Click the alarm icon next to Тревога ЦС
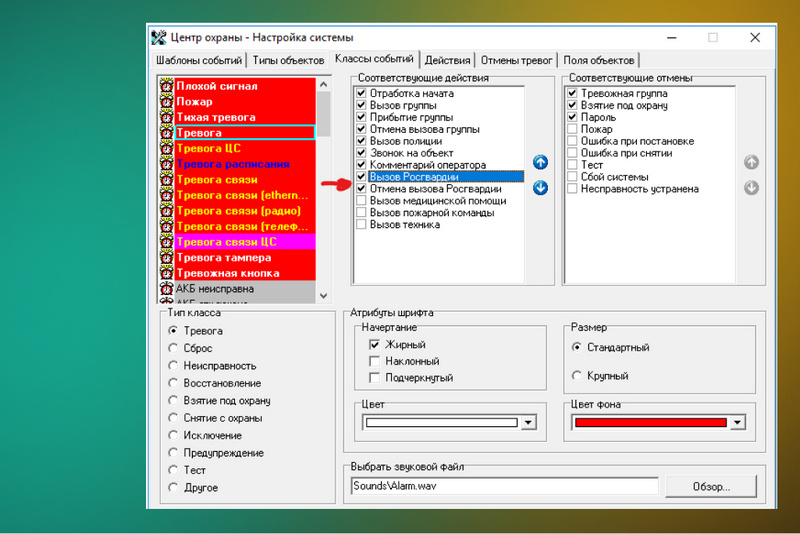This screenshot has height=534, width=800. point(166,148)
